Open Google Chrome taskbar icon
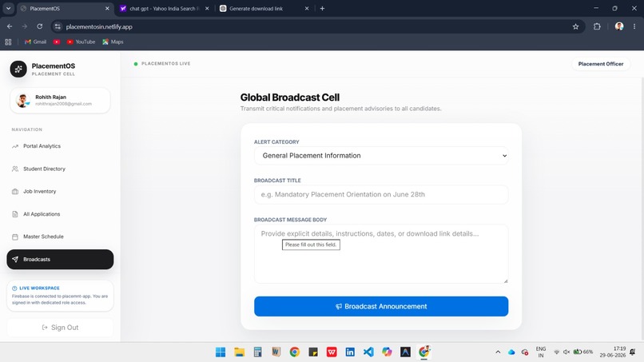The image size is (644, 362). click(295, 352)
